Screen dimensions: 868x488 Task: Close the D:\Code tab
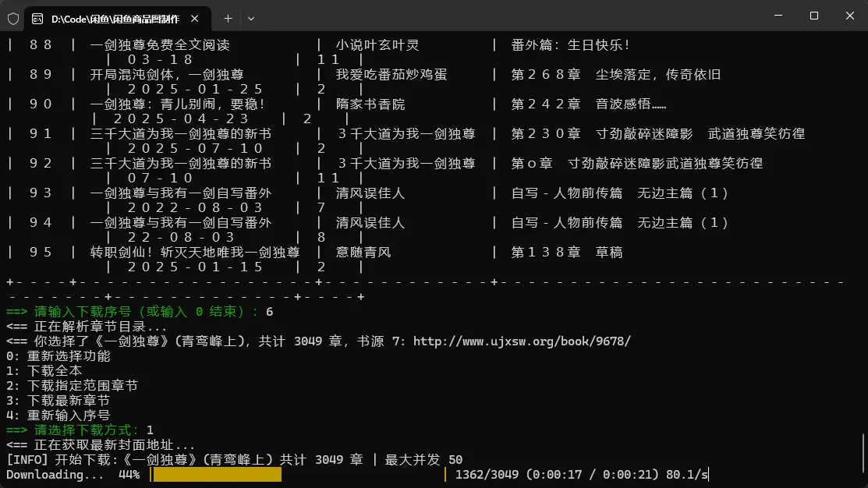pyautogui.click(x=195, y=19)
